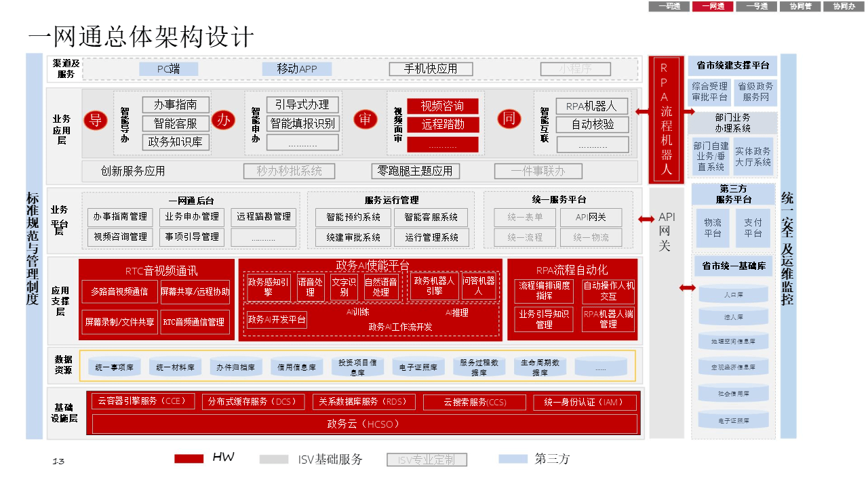Click the 办事指南管理 box

pyautogui.click(x=120, y=217)
